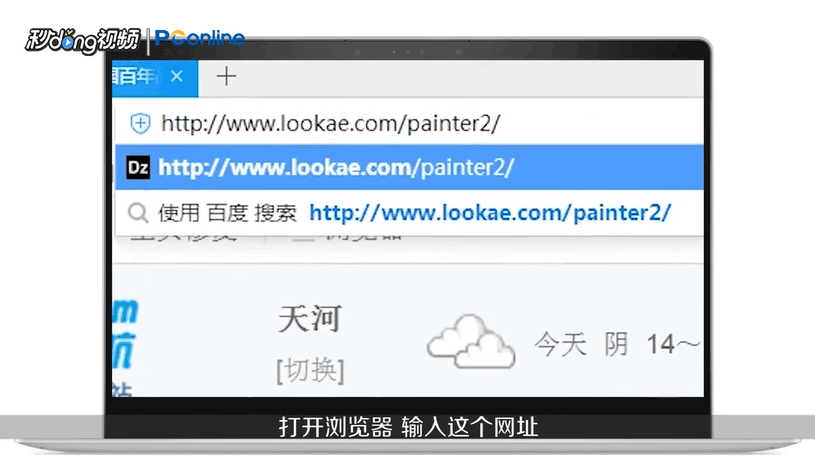This screenshot has width=815, height=455.
Task: Click the [切换] switch city link
Action: click(310, 371)
